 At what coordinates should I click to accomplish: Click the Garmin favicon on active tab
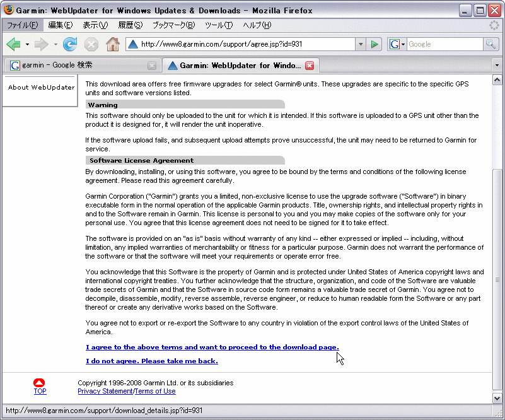(x=173, y=66)
